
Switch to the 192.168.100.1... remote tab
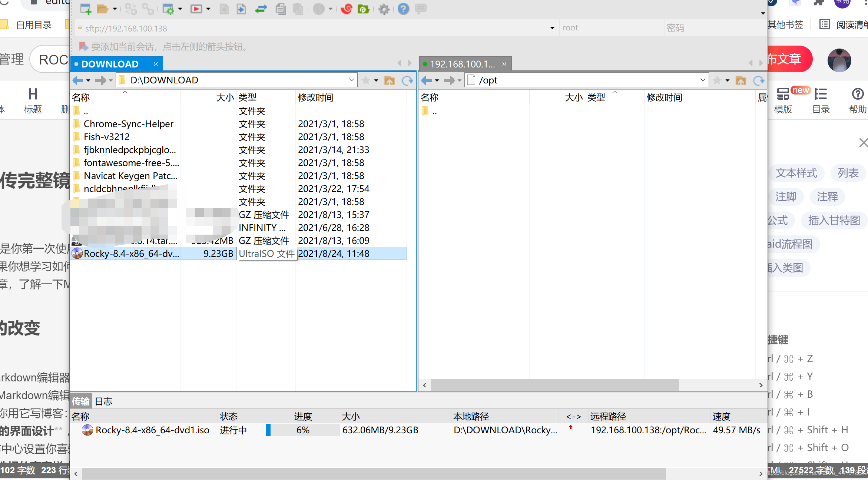tap(462, 64)
